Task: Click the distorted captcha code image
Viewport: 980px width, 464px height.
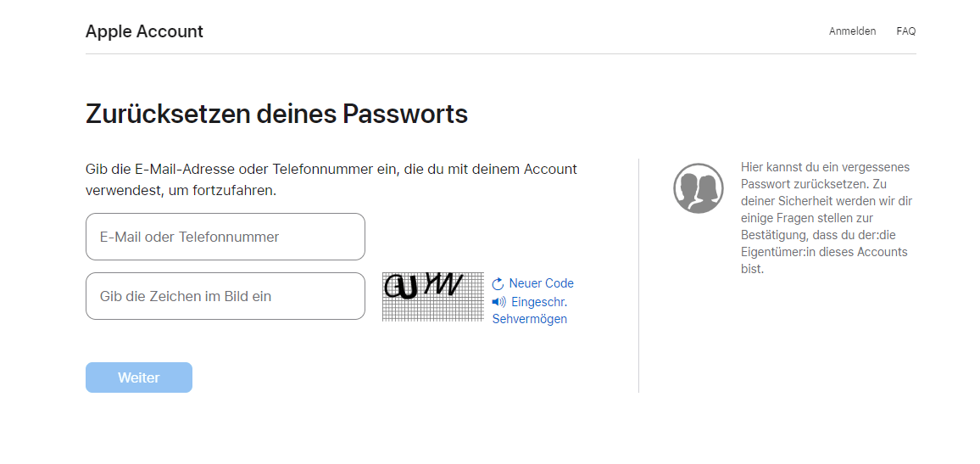Action: [424, 286]
